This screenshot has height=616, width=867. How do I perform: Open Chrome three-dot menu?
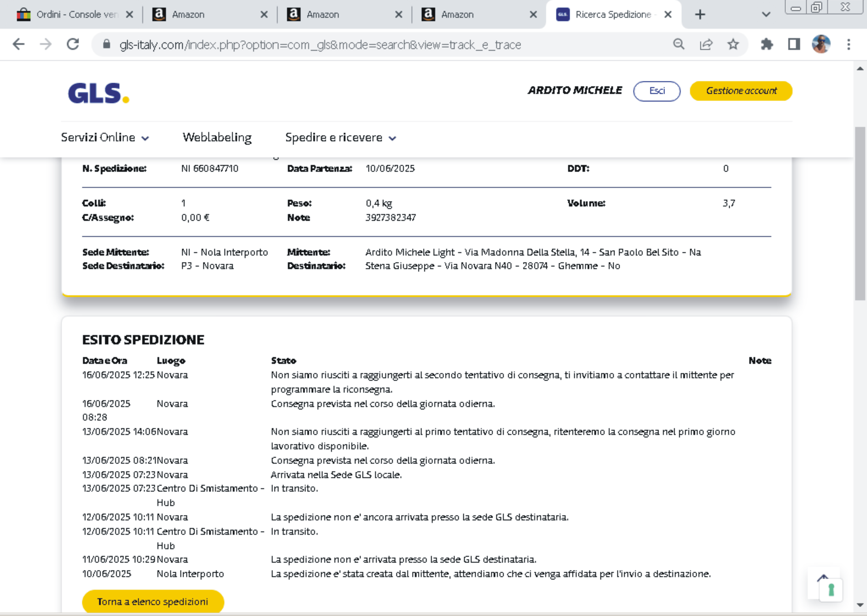[849, 44]
